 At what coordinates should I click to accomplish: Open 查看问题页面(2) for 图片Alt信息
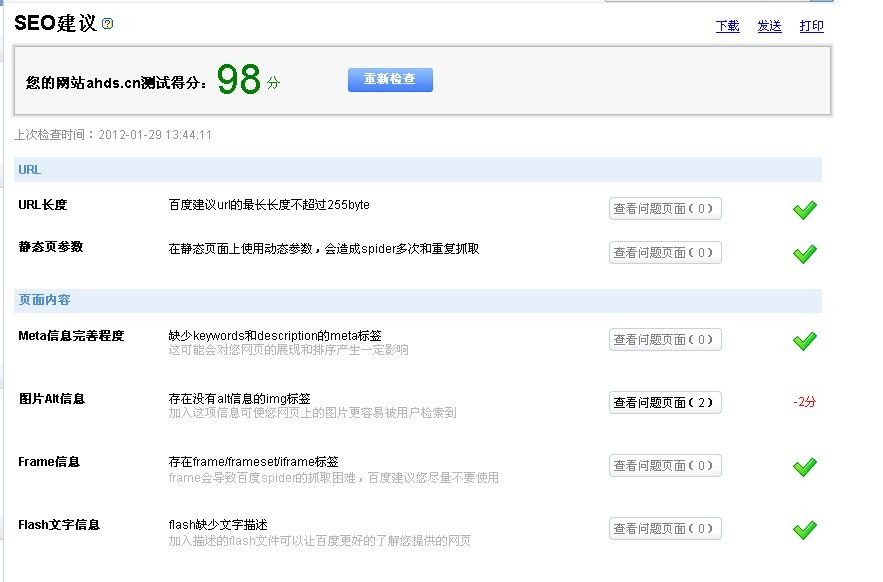665,403
